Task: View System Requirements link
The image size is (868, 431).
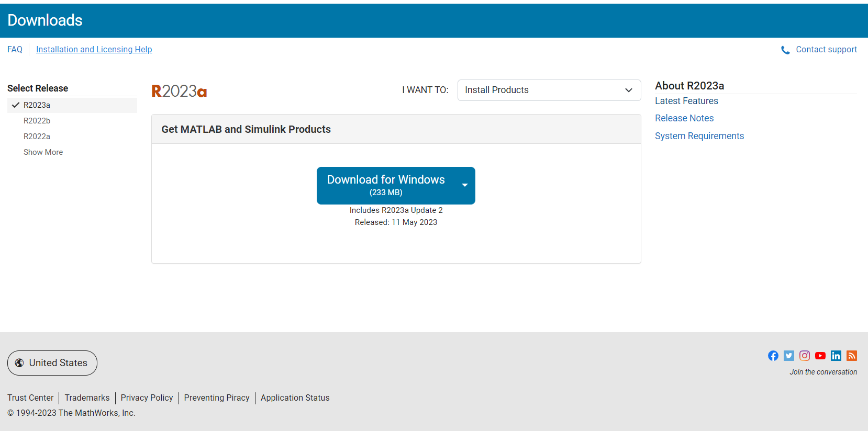Action: [x=699, y=136]
